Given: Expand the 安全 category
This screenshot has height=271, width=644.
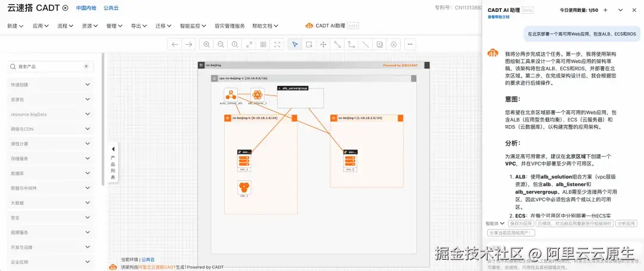Looking at the screenshot, I should pos(50,218).
